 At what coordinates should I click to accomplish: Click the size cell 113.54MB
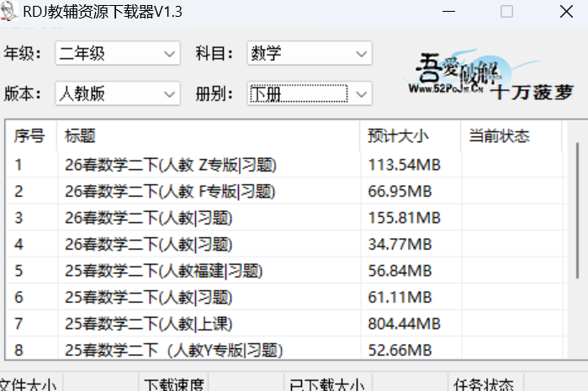point(405,165)
